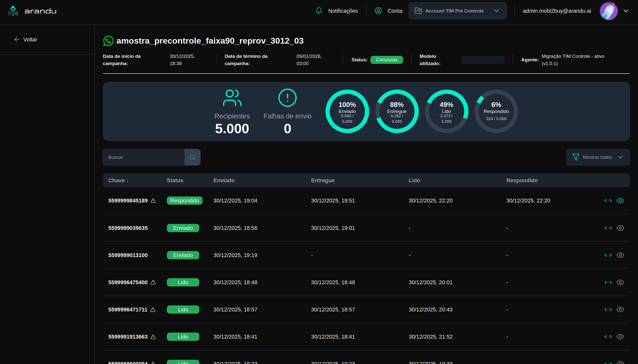Click the code brackets icon for 5599991913663

pos(608,337)
